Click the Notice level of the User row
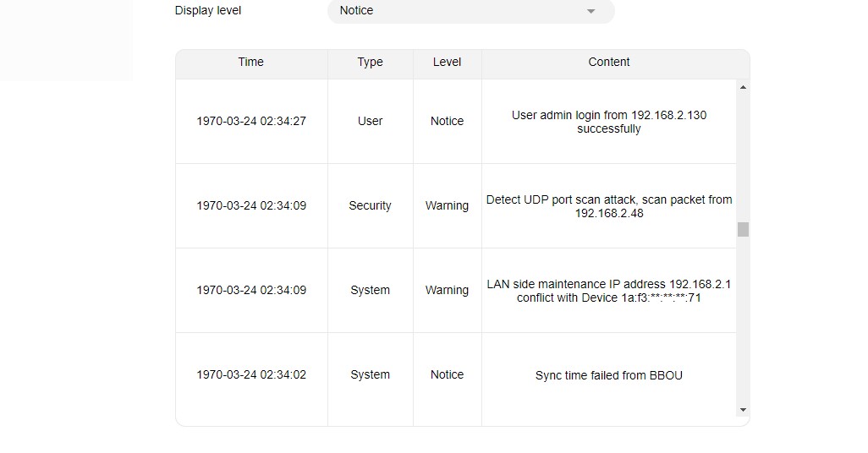 click(x=447, y=122)
